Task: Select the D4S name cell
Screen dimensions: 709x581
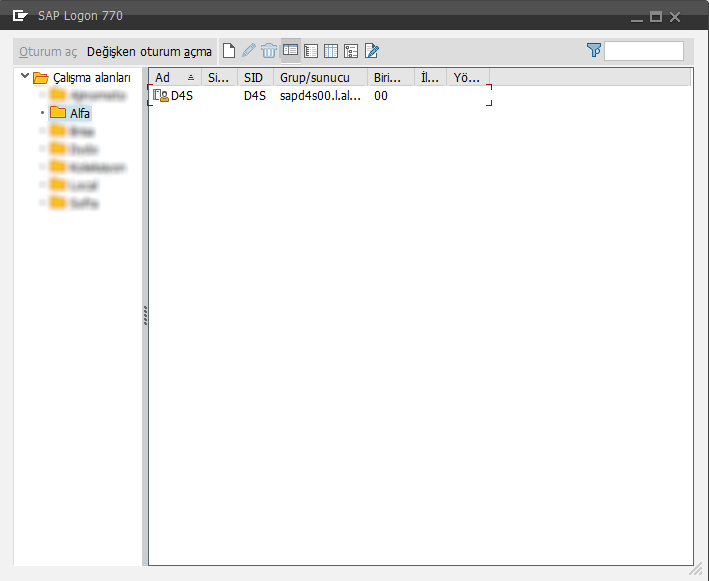Action: tap(182, 95)
